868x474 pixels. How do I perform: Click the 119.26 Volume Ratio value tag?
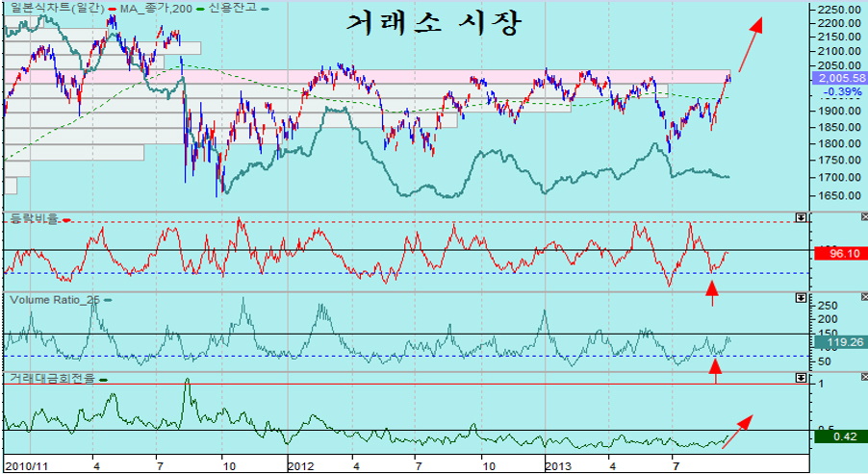coord(839,340)
